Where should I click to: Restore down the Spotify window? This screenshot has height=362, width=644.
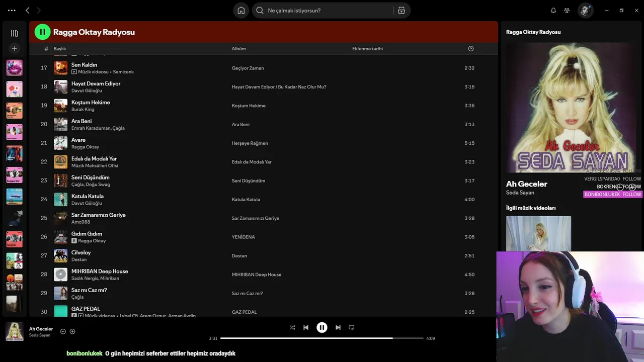[621, 10]
